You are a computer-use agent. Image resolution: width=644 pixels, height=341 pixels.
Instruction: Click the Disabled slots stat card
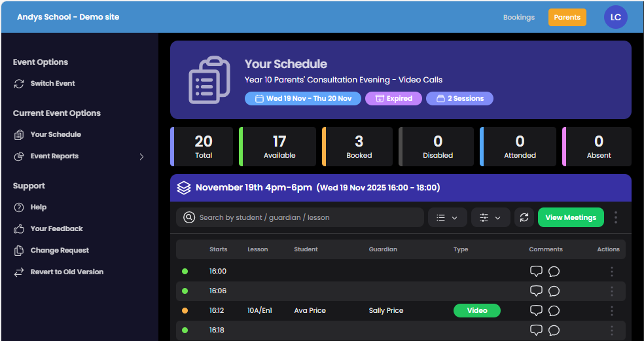[436, 147]
